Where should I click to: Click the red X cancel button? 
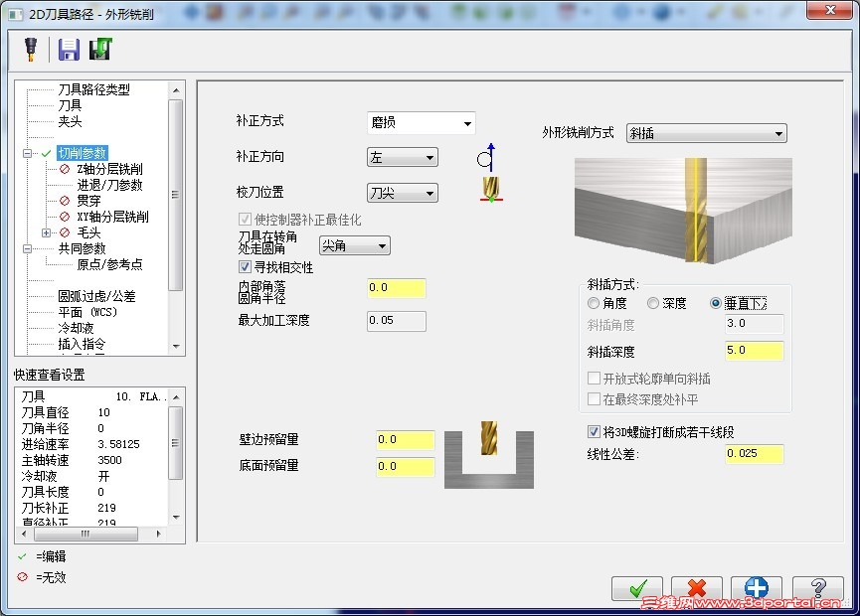point(697,588)
